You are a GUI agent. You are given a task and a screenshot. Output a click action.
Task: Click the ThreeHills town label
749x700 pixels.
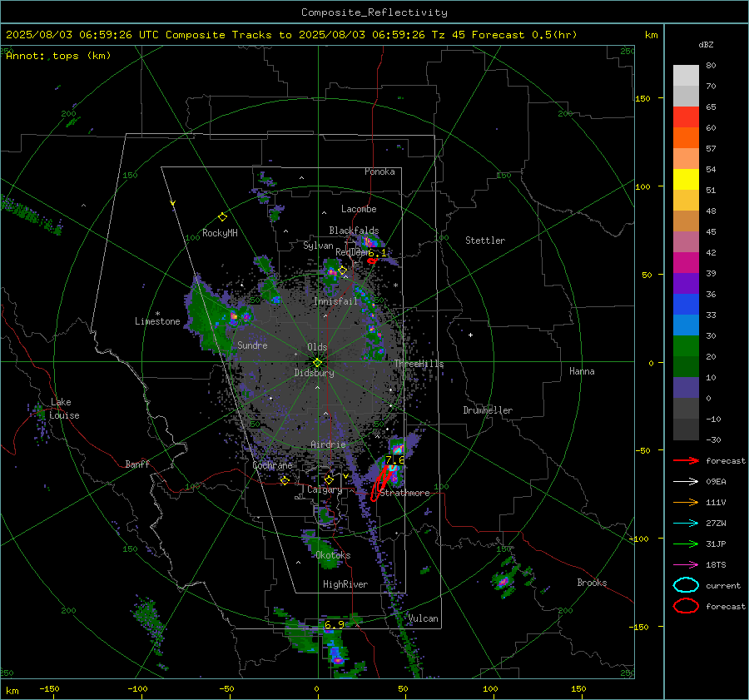click(x=419, y=364)
